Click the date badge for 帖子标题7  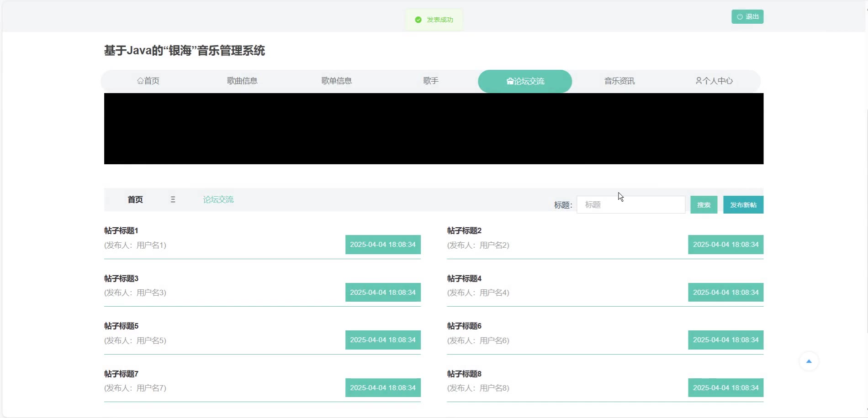[383, 388]
